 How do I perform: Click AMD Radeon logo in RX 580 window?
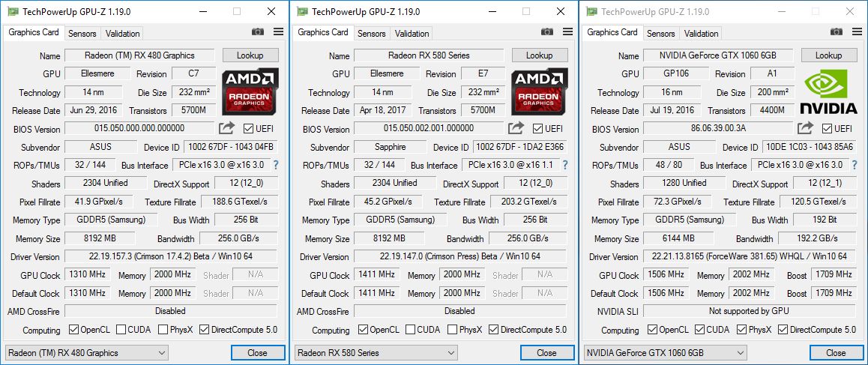540,91
